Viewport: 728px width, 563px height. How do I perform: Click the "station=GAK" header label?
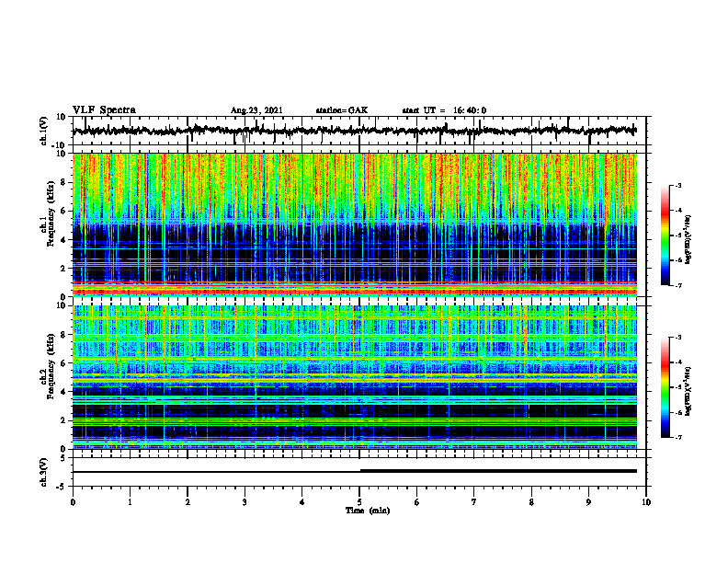click(342, 110)
